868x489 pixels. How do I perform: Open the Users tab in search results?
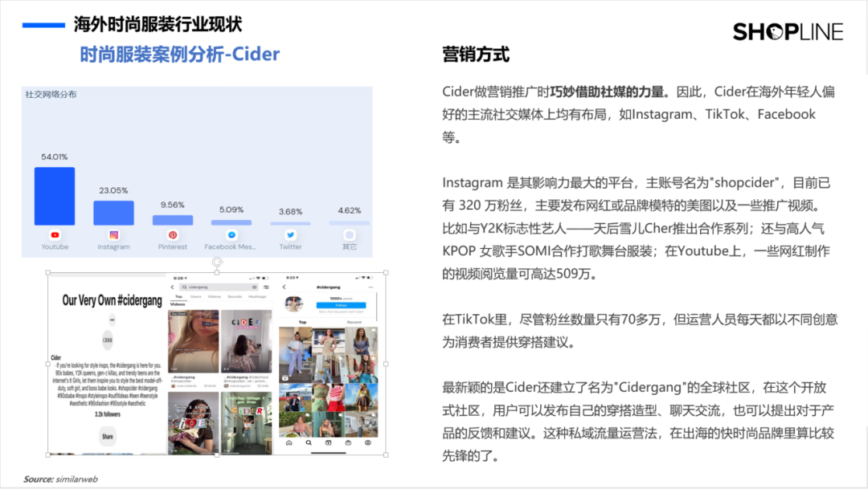point(194,295)
